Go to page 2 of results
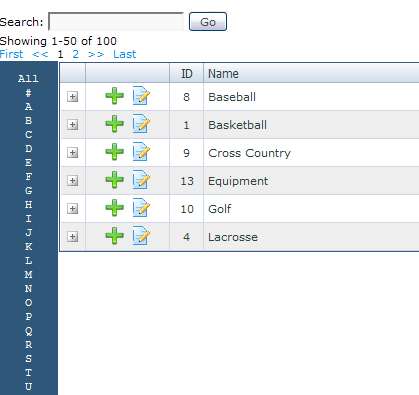Viewport: 419px width, 395px height. pos(76,54)
